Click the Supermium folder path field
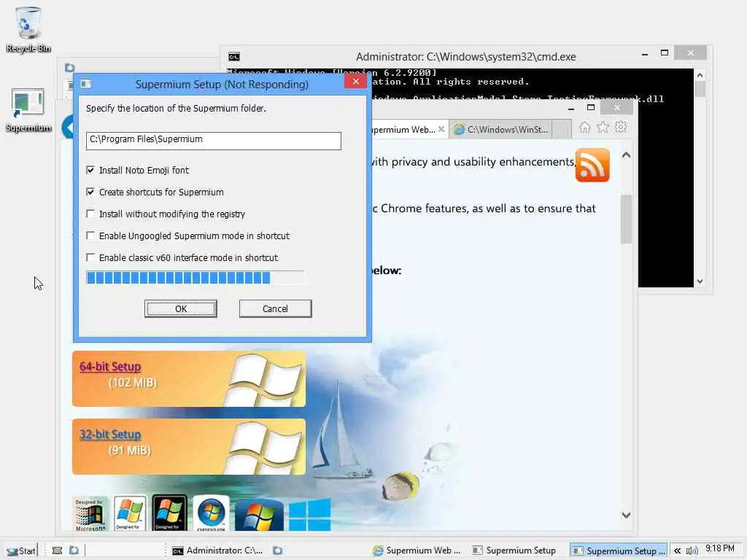Image resolution: width=747 pixels, height=560 pixels. 214,141
